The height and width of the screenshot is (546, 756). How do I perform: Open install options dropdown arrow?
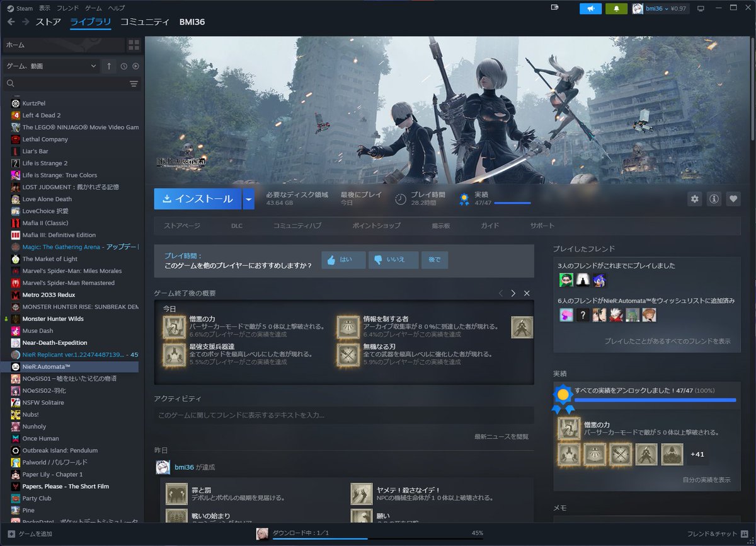pyautogui.click(x=249, y=199)
